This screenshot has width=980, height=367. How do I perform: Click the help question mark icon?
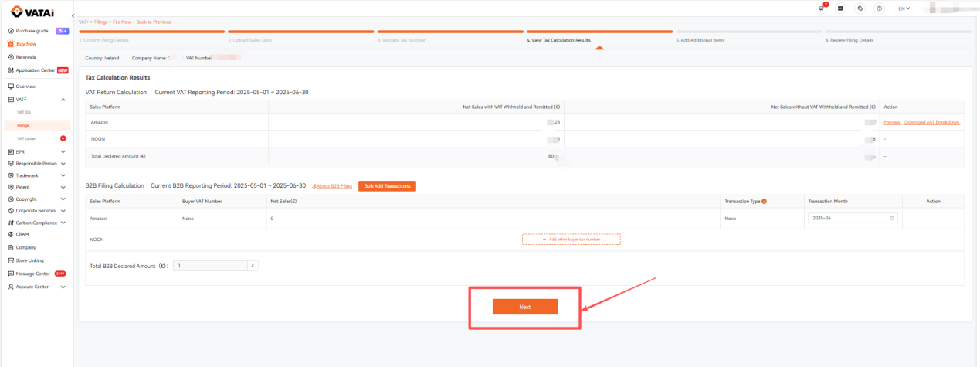click(x=880, y=8)
